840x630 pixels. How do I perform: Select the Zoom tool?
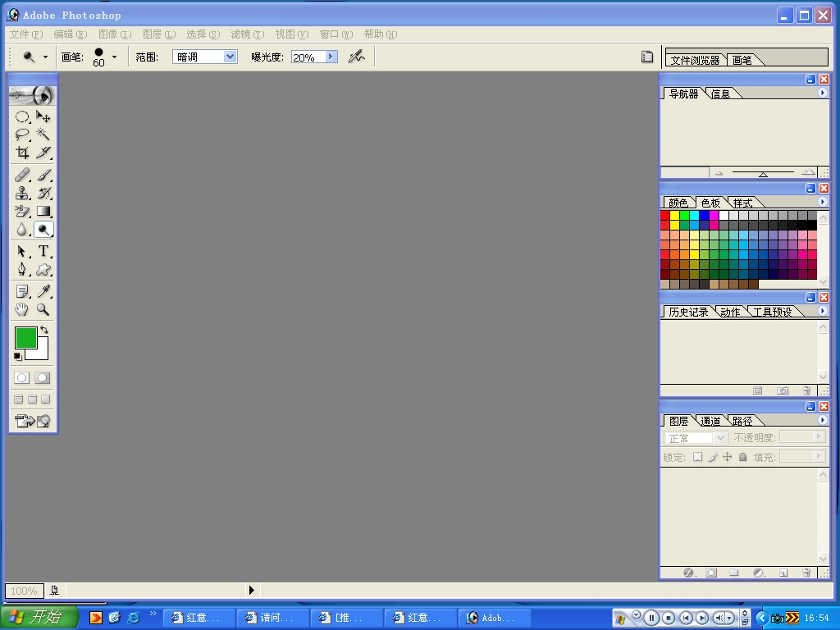tap(43, 309)
